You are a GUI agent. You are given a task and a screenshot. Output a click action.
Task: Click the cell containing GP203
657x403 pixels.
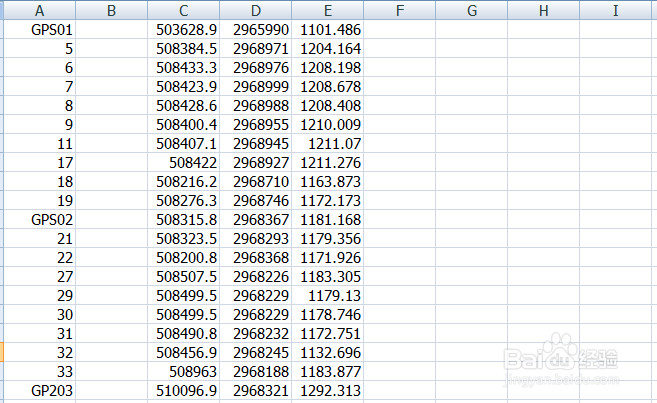click(x=39, y=390)
